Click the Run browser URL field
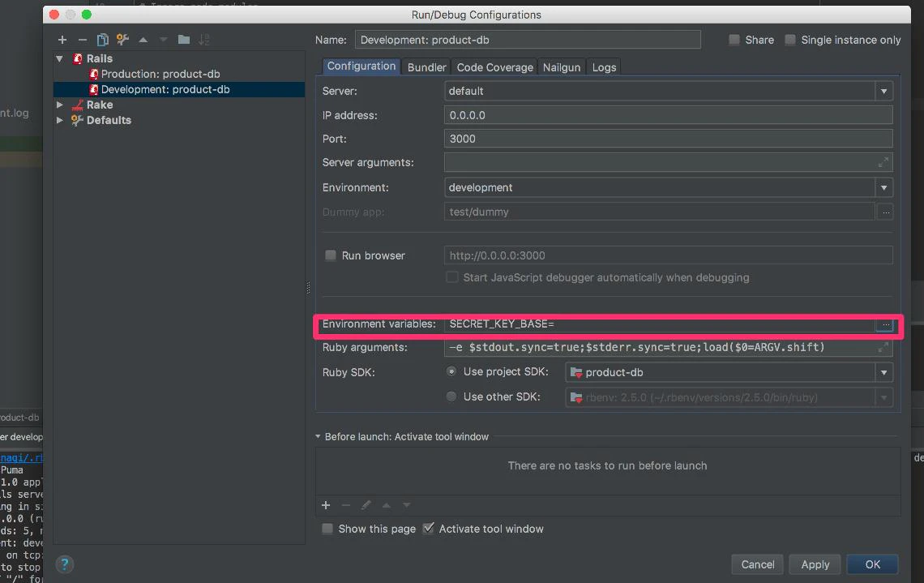This screenshot has width=924, height=583. [x=668, y=255]
